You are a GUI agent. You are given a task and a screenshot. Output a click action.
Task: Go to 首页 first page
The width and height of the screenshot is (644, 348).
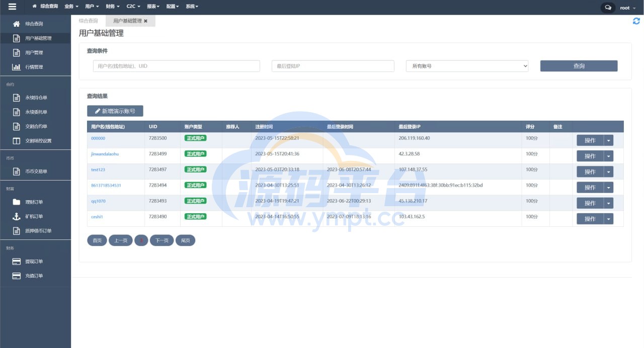(97, 240)
